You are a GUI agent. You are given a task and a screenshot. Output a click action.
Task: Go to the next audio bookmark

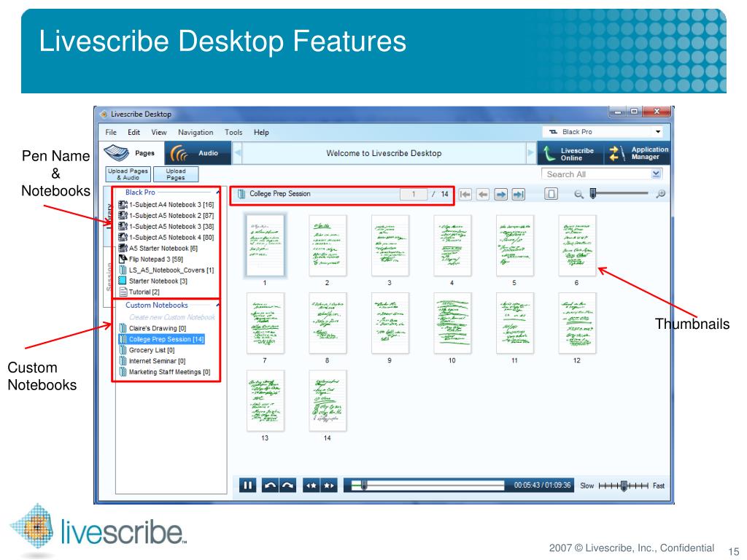tap(329, 486)
